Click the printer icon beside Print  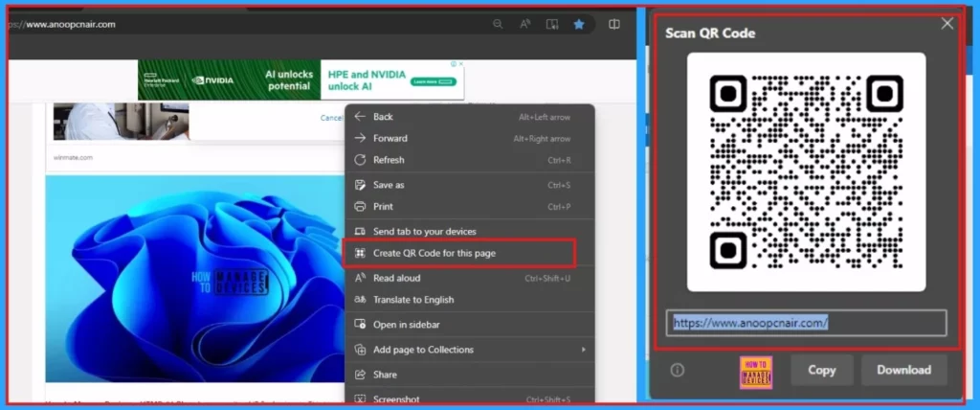tap(360, 207)
